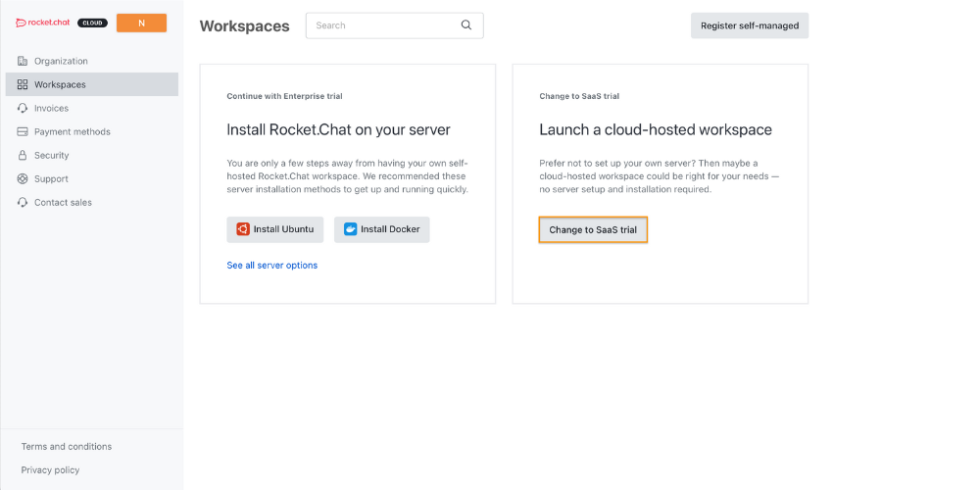Screen dimensions: 980x490
Task: Click the Support lifebuoy icon
Action: 23,178
